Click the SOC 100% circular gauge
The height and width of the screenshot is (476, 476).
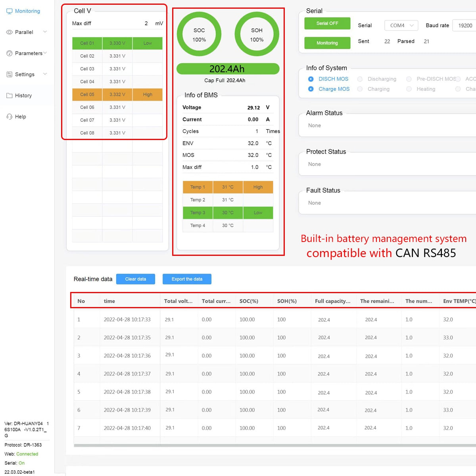[x=199, y=35]
